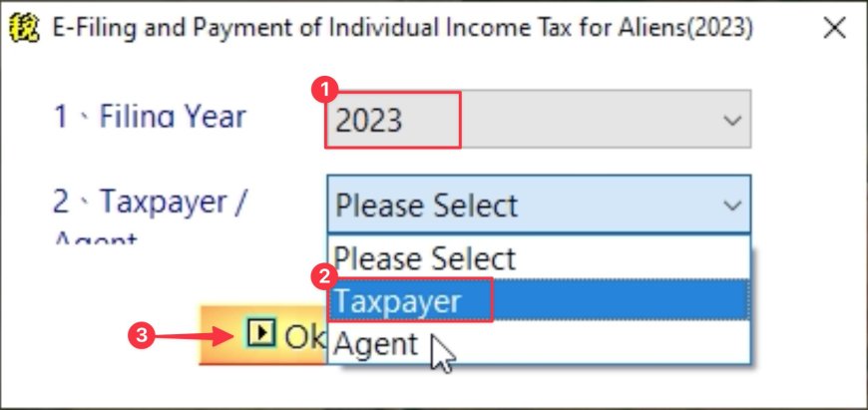Choose Agent from the dropdown list
868x410 pixels.
(539, 342)
